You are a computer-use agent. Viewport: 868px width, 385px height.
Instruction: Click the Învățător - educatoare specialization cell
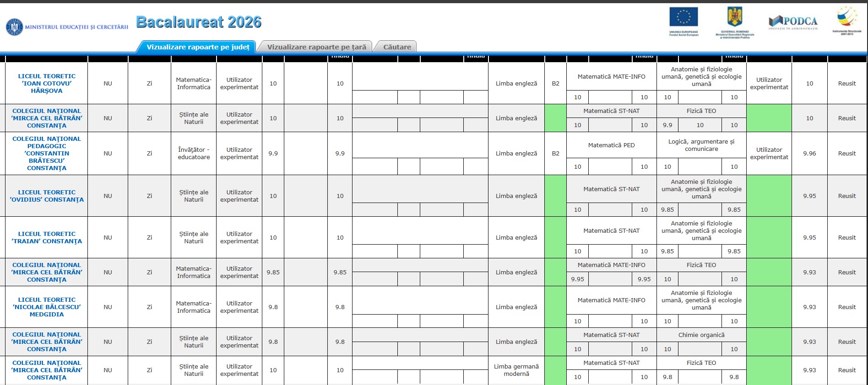(194, 154)
